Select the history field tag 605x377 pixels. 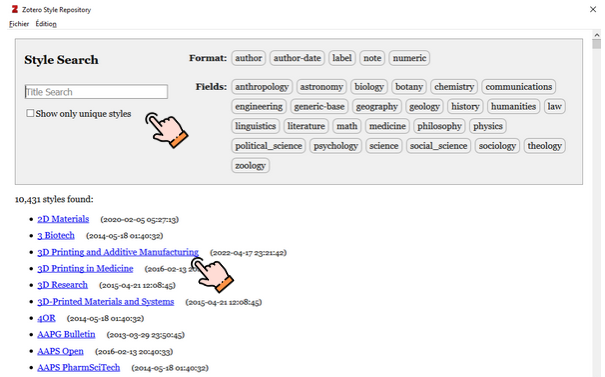[x=465, y=107]
